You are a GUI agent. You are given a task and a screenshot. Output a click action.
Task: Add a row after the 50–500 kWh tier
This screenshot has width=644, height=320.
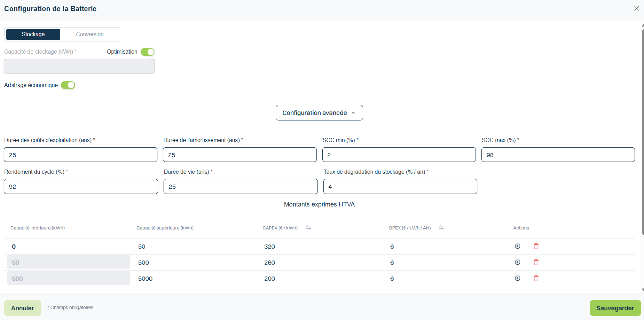click(x=518, y=262)
